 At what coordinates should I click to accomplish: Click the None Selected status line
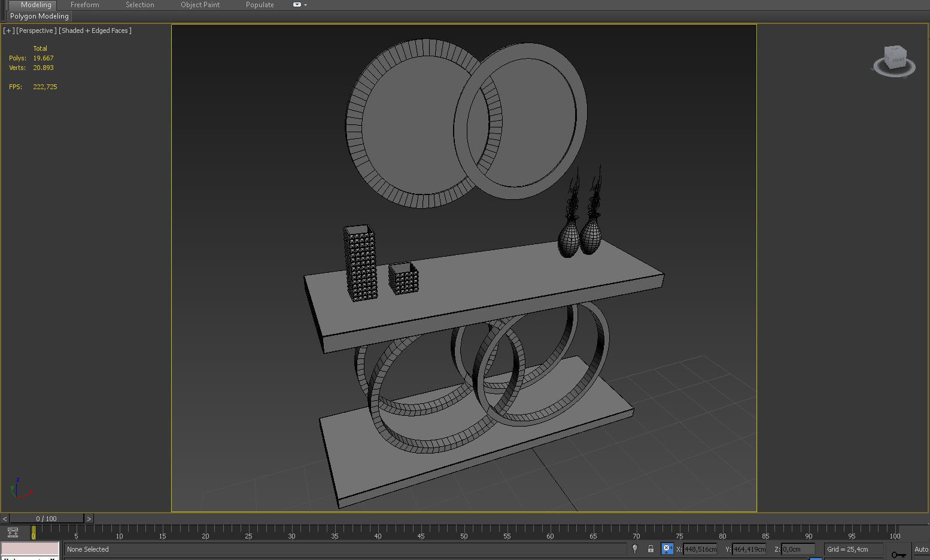click(345, 549)
